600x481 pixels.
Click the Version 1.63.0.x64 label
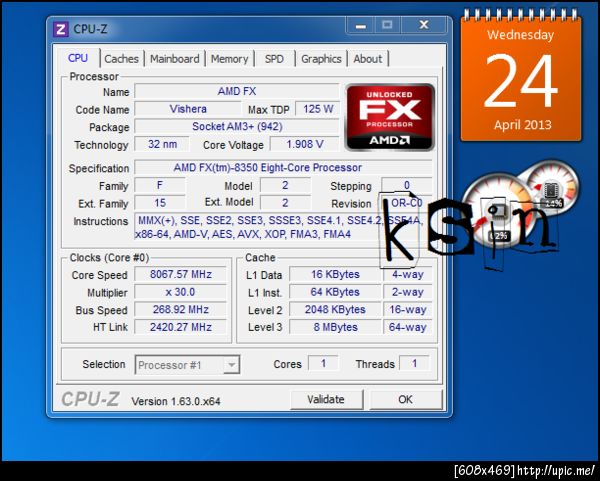coord(176,401)
